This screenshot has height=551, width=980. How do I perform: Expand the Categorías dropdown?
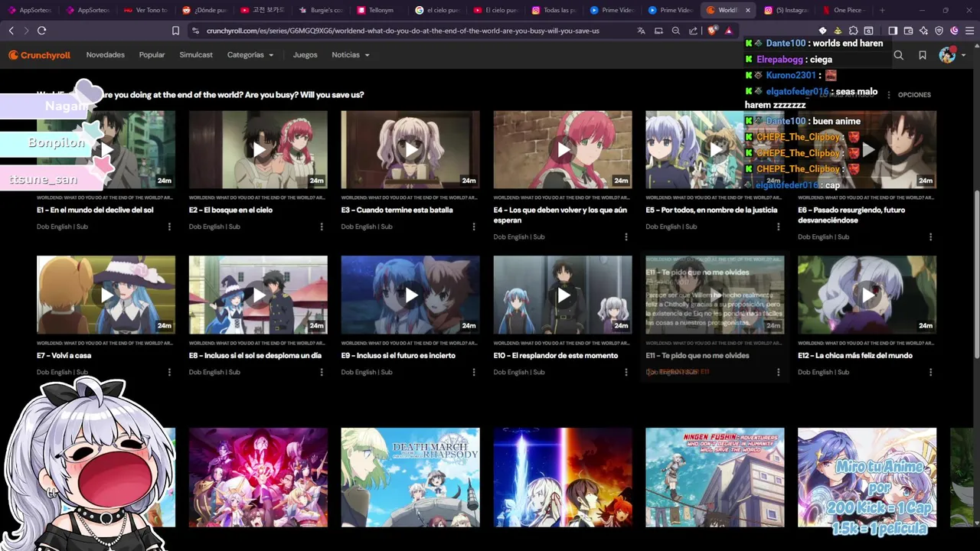[x=250, y=55]
